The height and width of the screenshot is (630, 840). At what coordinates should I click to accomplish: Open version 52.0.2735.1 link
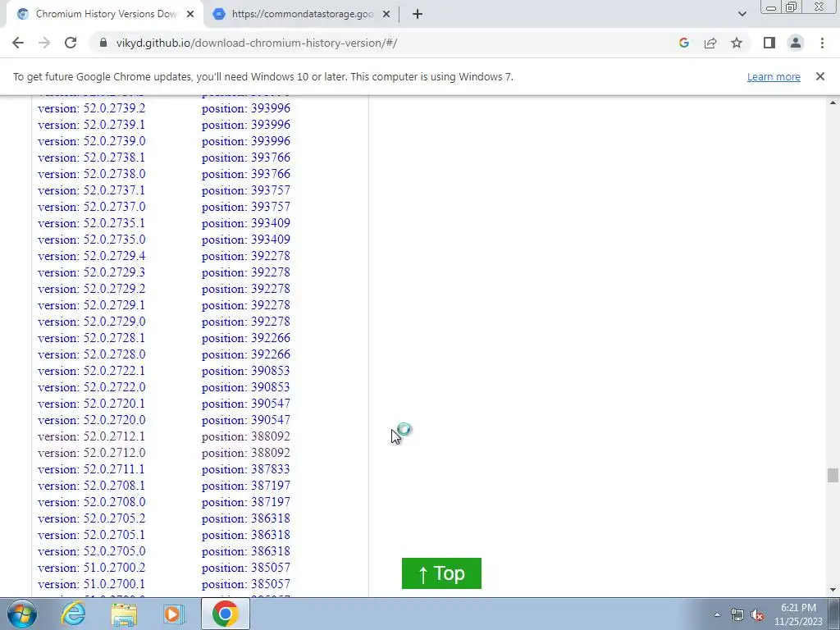point(92,223)
